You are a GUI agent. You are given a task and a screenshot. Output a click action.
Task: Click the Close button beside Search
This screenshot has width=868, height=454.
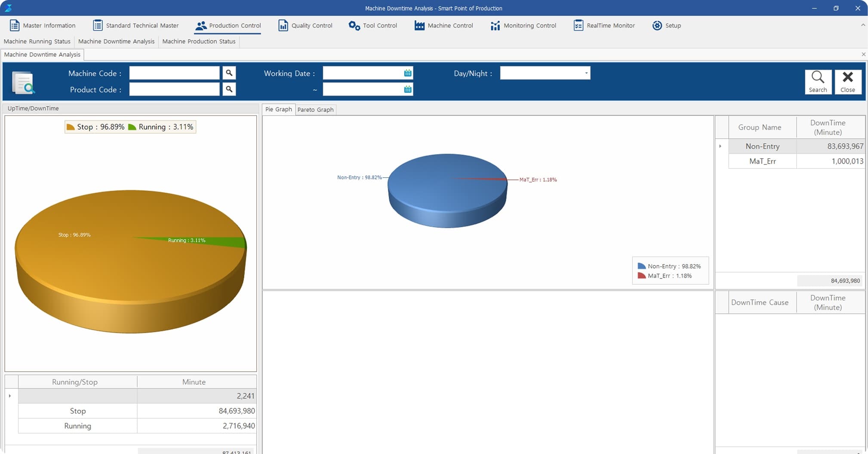click(848, 82)
